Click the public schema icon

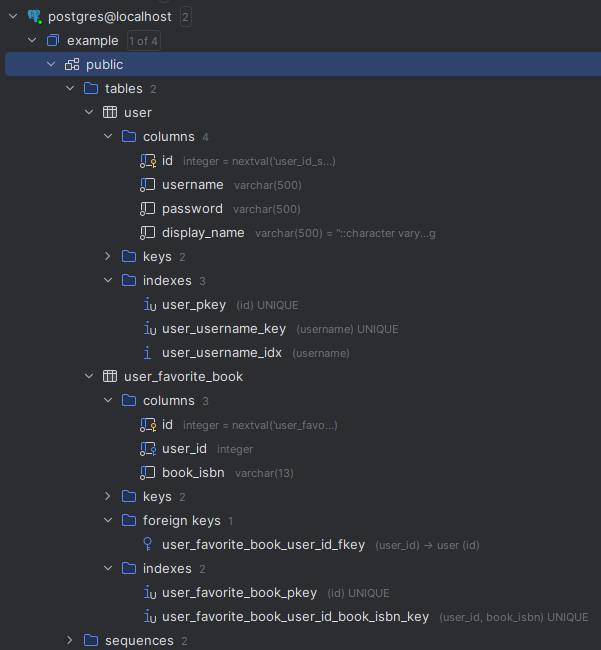point(72,65)
